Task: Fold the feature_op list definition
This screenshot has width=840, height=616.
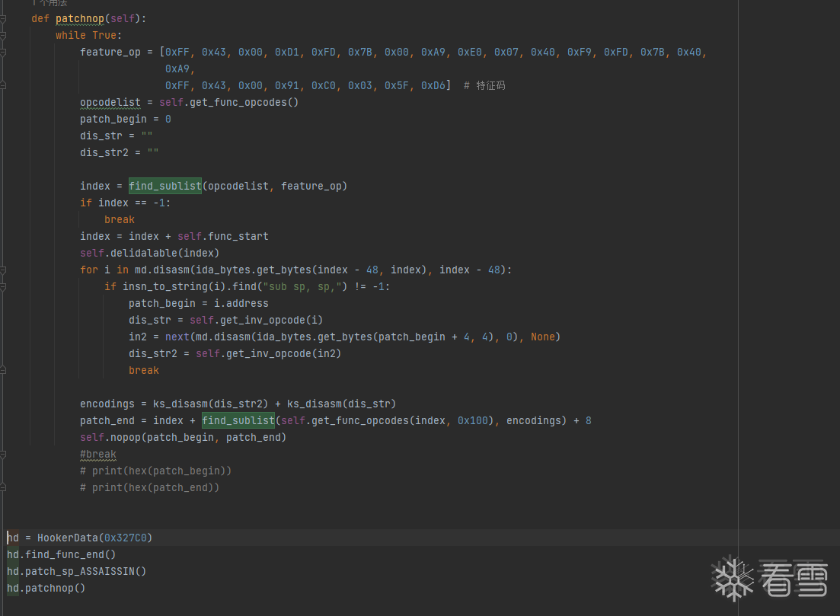Action: [x=4, y=52]
